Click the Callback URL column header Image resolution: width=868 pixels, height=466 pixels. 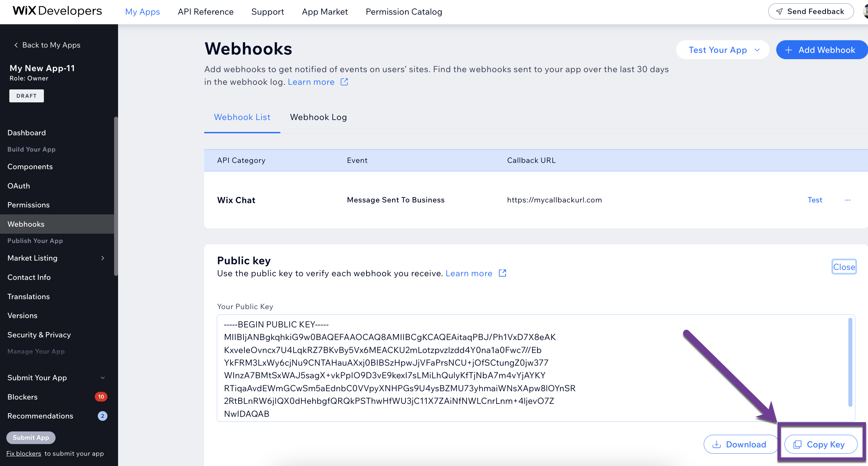[x=531, y=160]
